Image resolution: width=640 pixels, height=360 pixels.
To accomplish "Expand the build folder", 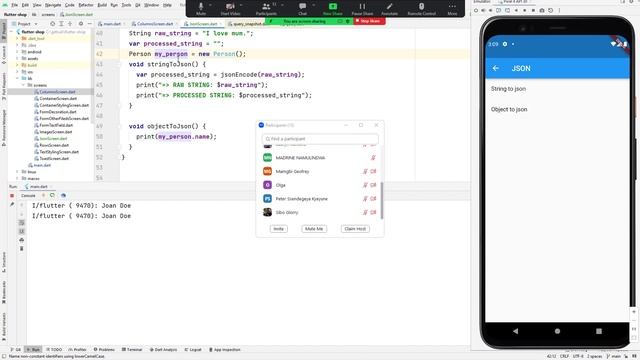I will point(17,65).
